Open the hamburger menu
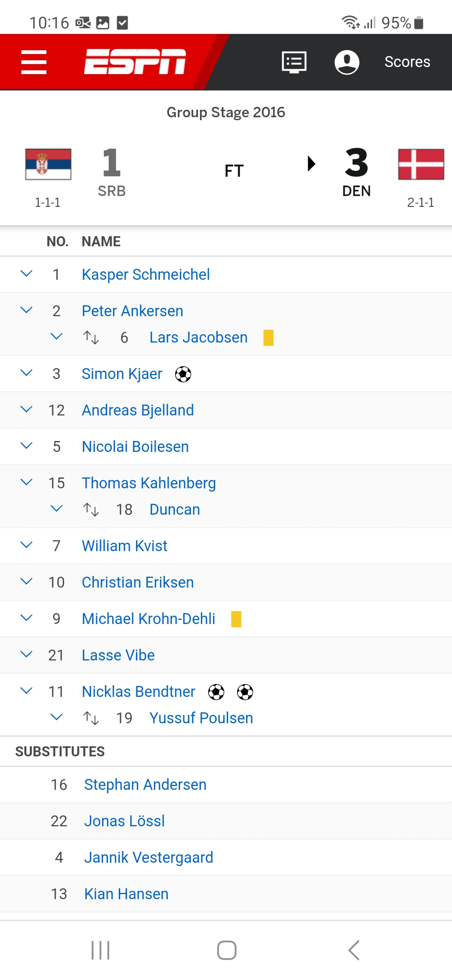 (34, 62)
